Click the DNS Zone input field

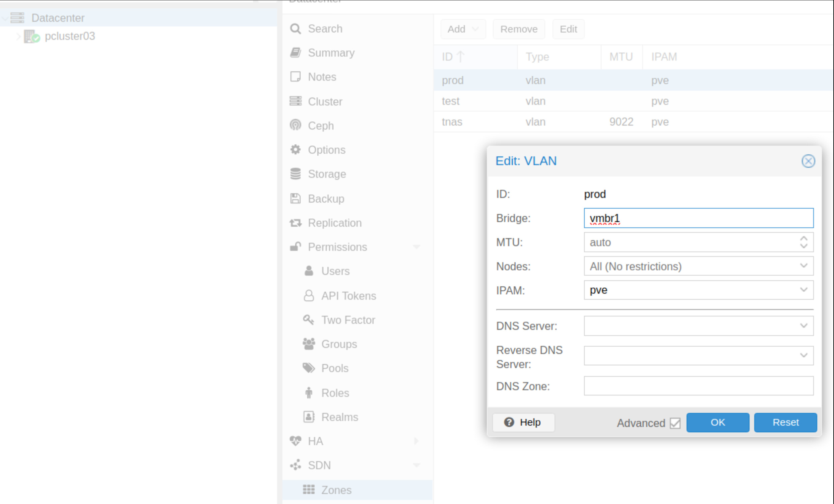(698, 386)
